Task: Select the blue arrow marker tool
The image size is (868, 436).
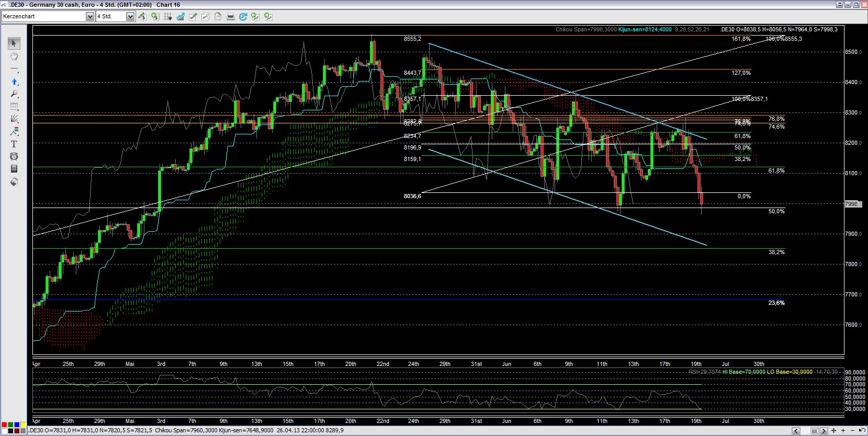Action: (x=14, y=82)
